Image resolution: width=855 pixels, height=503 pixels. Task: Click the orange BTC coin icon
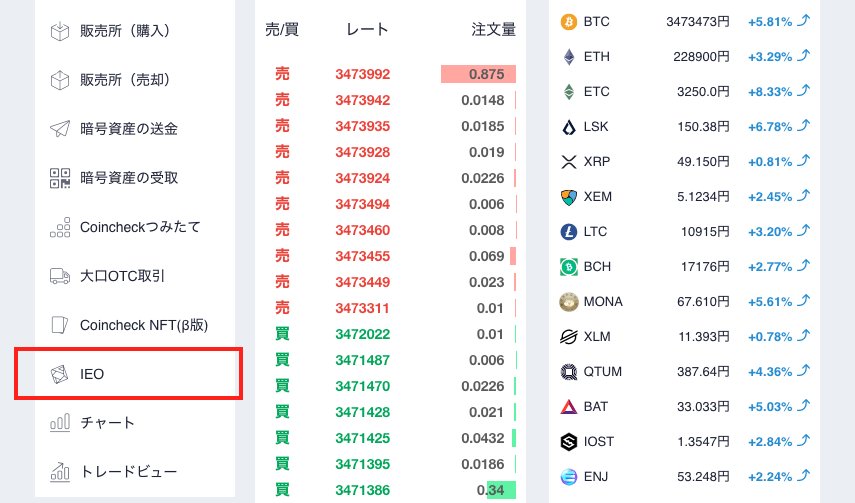coord(569,22)
